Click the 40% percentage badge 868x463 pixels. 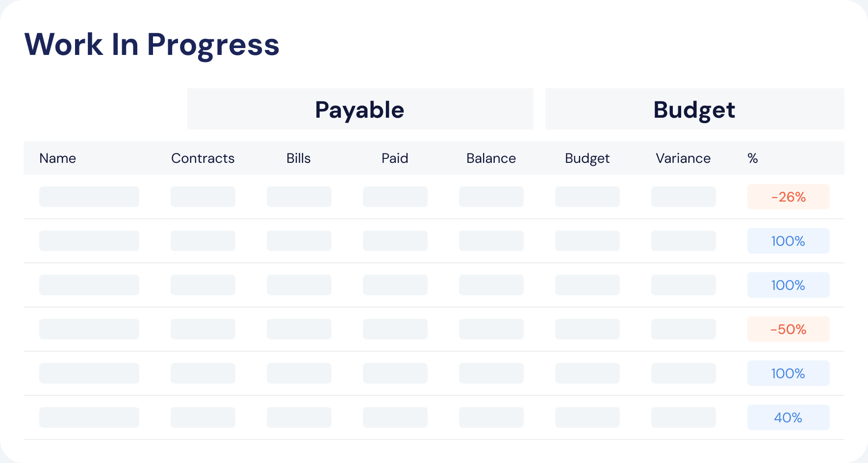[788, 417]
